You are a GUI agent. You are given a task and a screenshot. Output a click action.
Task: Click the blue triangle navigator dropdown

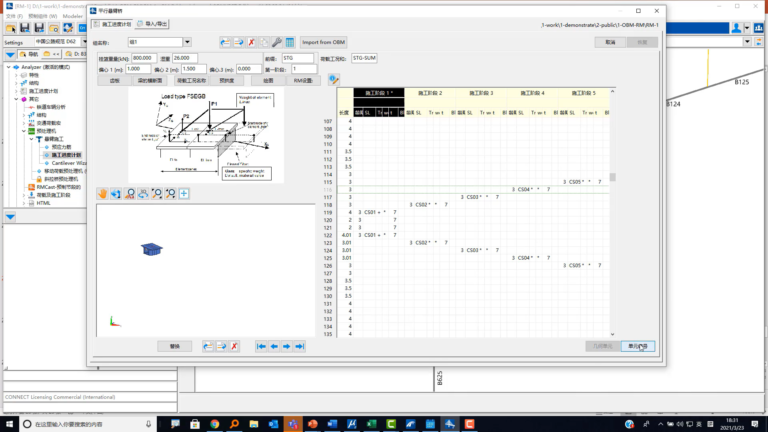[10, 54]
